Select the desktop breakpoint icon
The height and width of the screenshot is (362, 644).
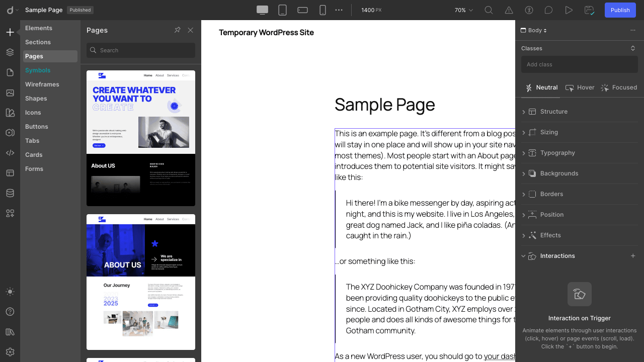tap(262, 10)
